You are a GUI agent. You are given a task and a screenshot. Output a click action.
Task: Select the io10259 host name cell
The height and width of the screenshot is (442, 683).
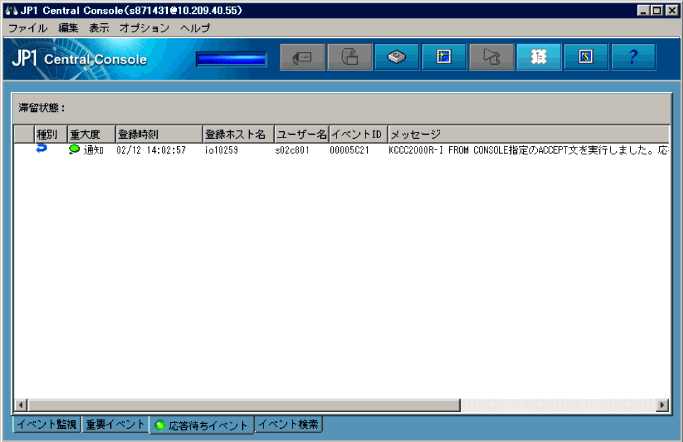tap(222, 150)
